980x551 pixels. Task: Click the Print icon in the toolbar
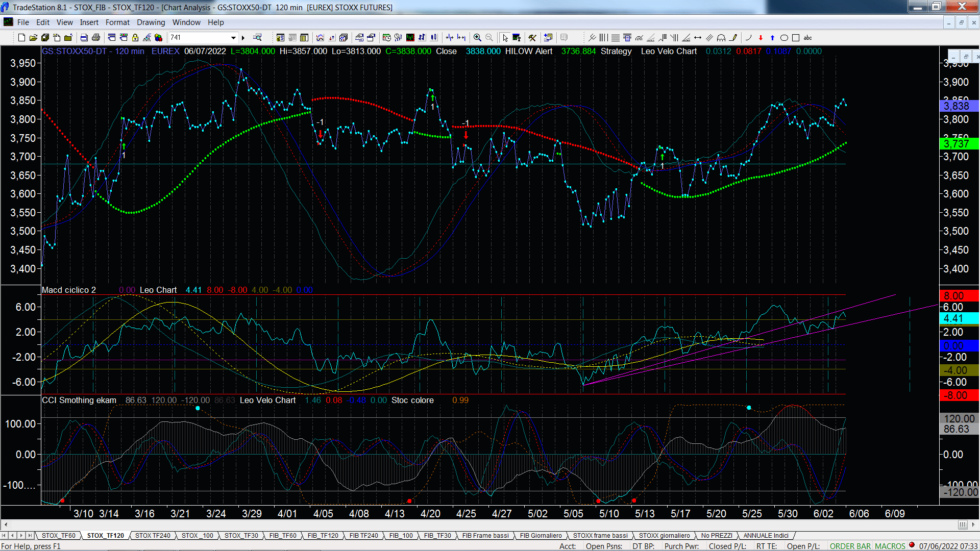point(95,38)
